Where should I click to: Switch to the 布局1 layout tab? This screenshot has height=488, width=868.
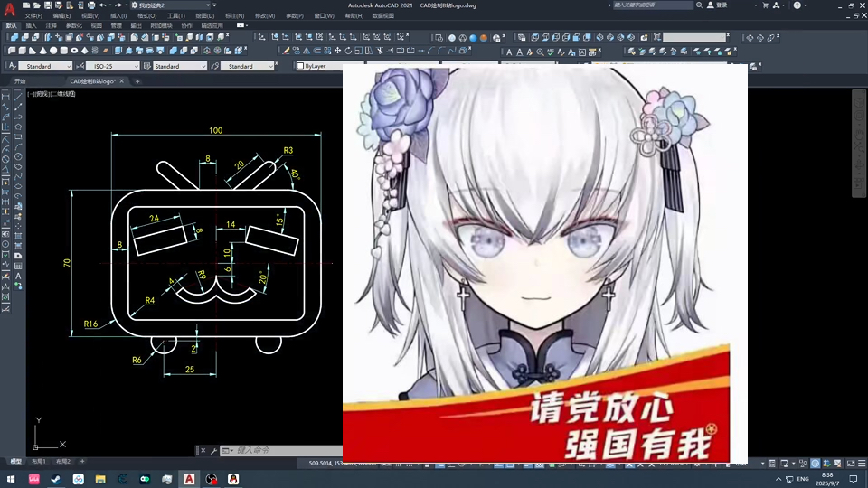tap(39, 462)
